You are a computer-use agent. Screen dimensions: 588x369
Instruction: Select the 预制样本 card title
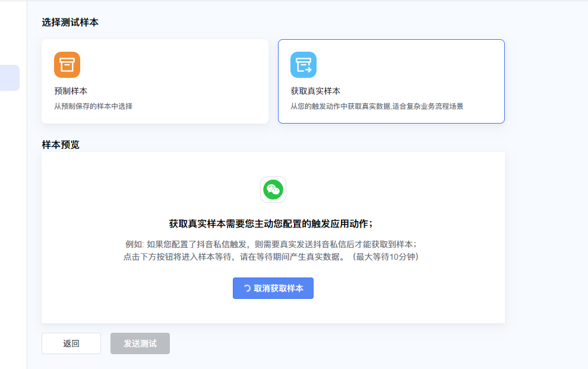pyautogui.click(x=71, y=91)
